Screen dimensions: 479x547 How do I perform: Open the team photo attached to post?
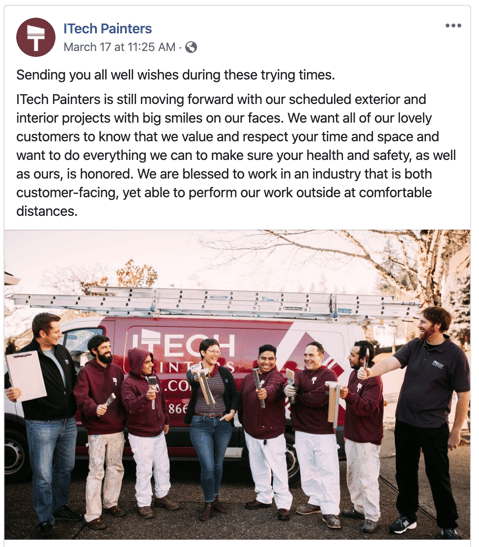point(237,384)
